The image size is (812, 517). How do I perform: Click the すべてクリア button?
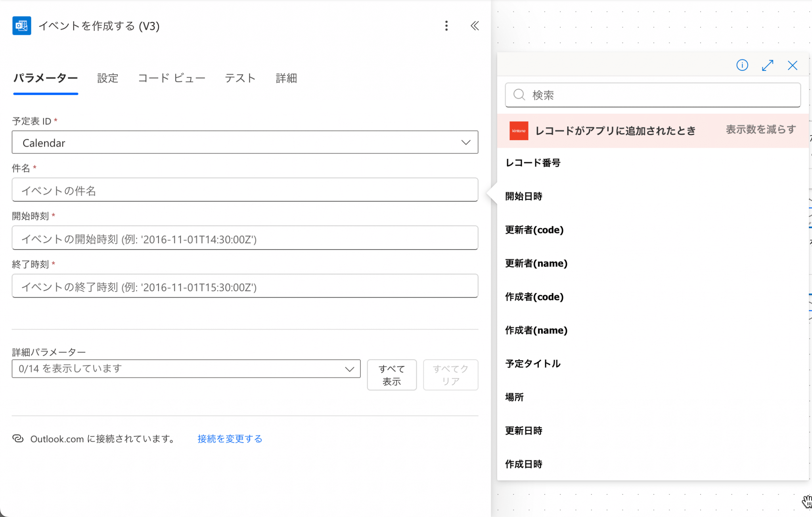(450, 375)
